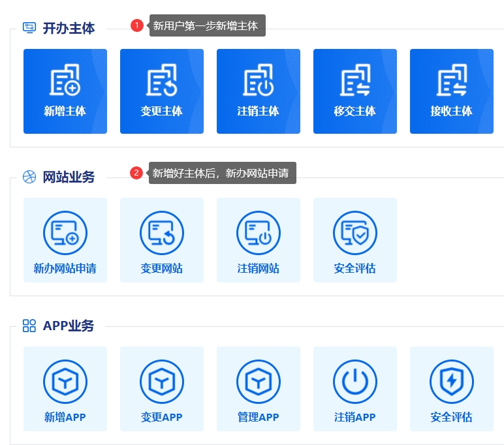Click the APP业务 section heading
The image size is (504, 445).
point(69,326)
